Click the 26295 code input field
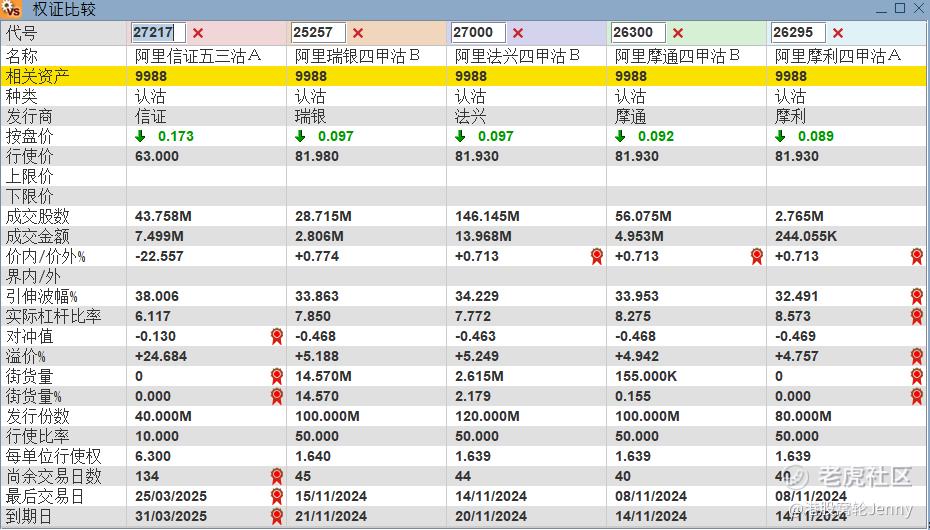Image resolution: width=930 pixels, height=530 pixels. tap(798, 33)
